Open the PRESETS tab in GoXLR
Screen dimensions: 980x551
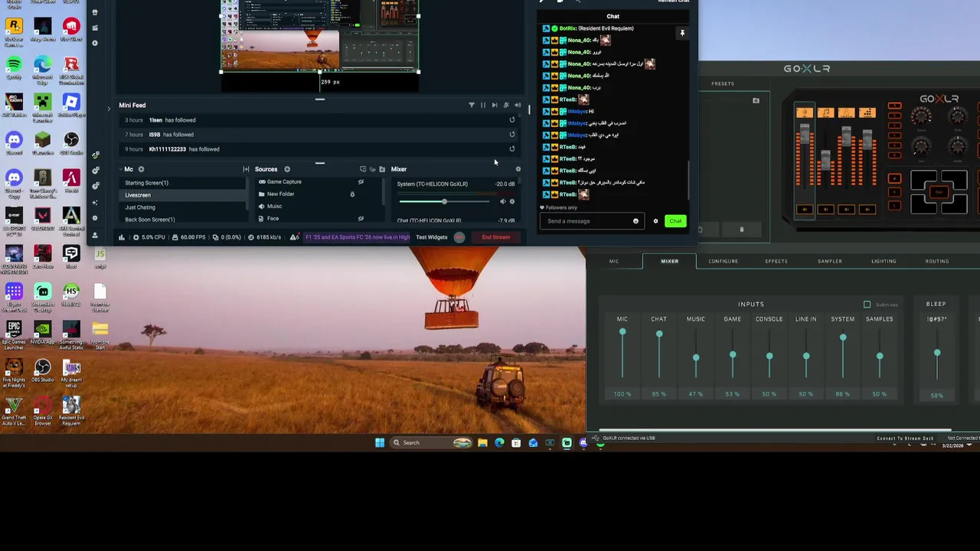723,83
